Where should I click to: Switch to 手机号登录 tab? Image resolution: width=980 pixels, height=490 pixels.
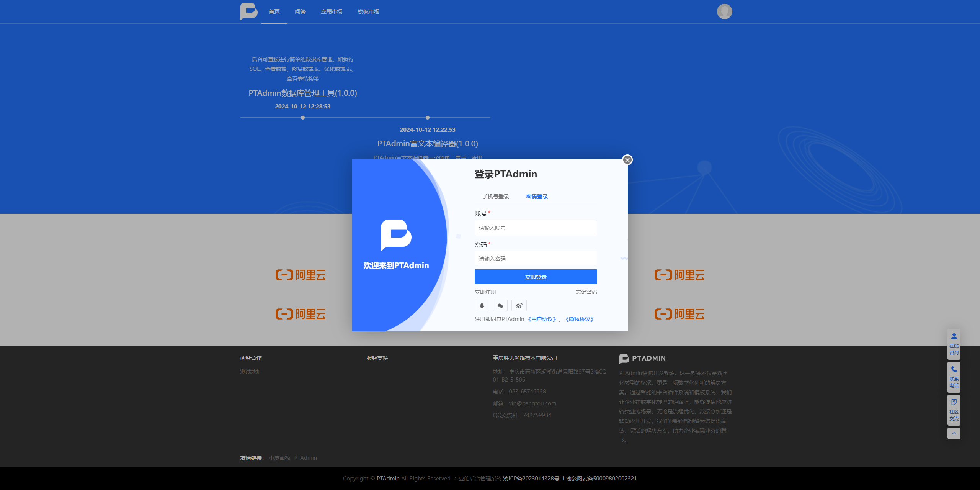click(495, 197)
